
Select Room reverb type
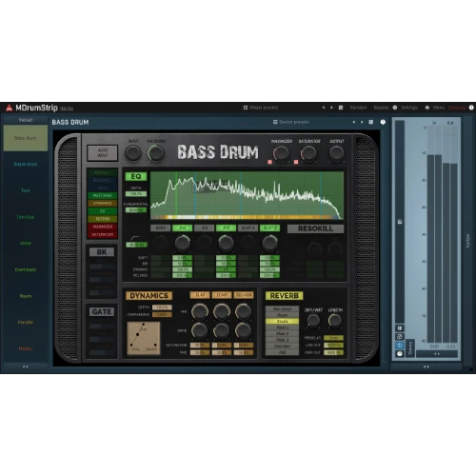282,315
